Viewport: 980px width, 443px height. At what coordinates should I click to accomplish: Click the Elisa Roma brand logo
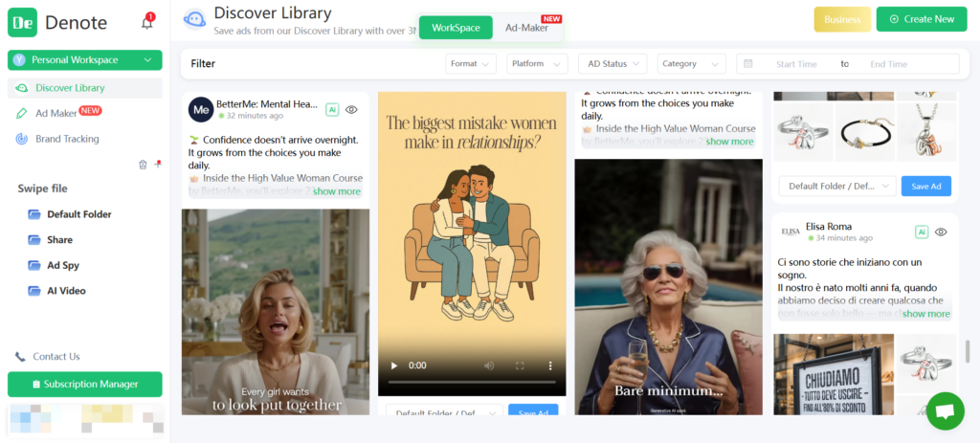click(x=791, y=232)
